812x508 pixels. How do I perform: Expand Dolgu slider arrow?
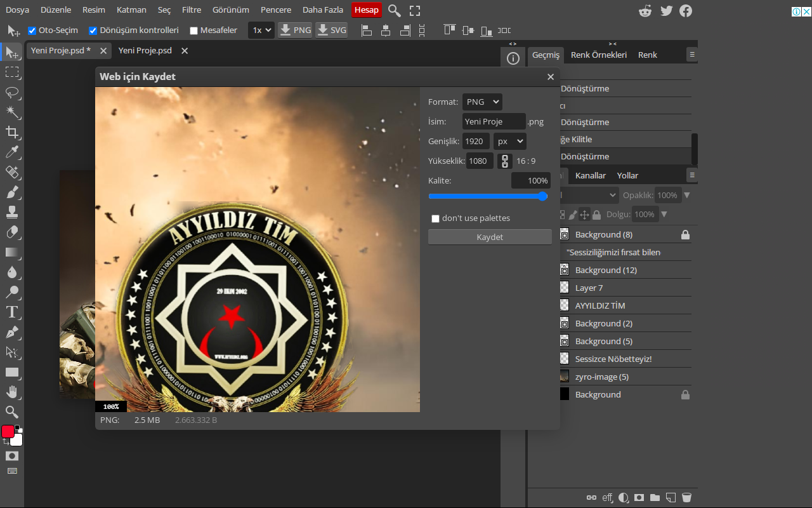pos(664,215)
